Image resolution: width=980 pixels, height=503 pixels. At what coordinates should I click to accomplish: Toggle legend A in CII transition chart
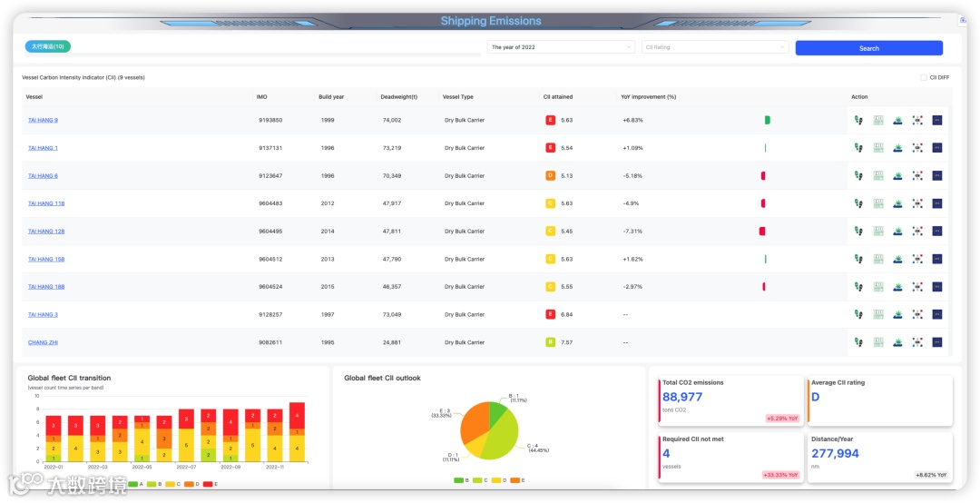click(x=135, y=484)
